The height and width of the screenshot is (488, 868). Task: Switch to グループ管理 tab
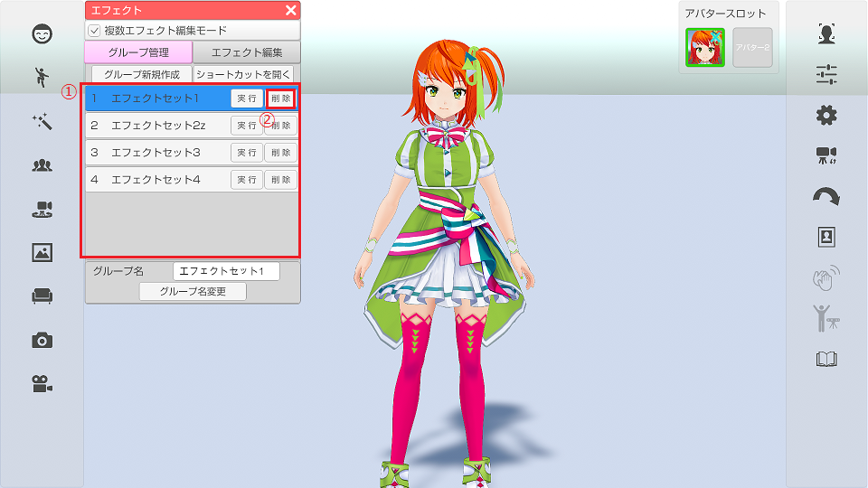coord(138,52)
